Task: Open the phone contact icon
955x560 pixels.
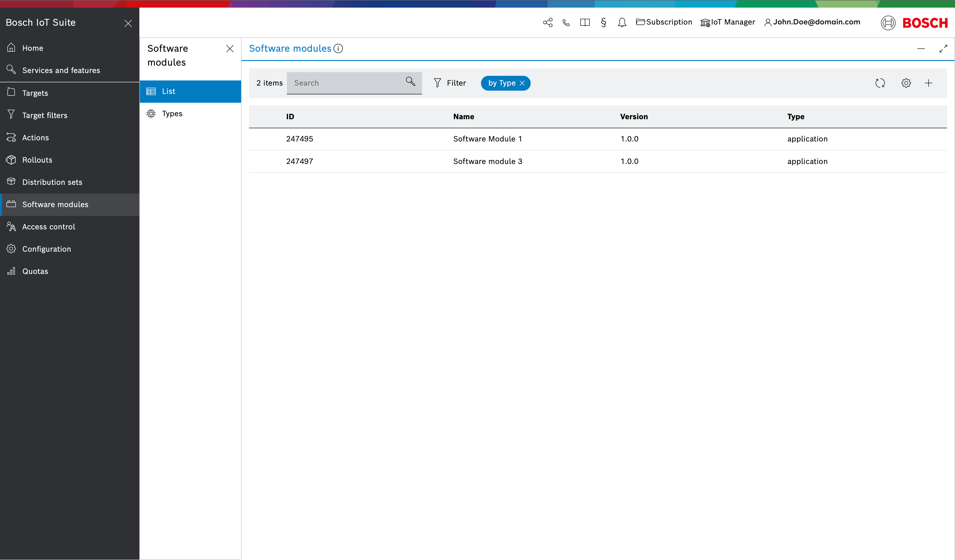Action: (566, 22)
